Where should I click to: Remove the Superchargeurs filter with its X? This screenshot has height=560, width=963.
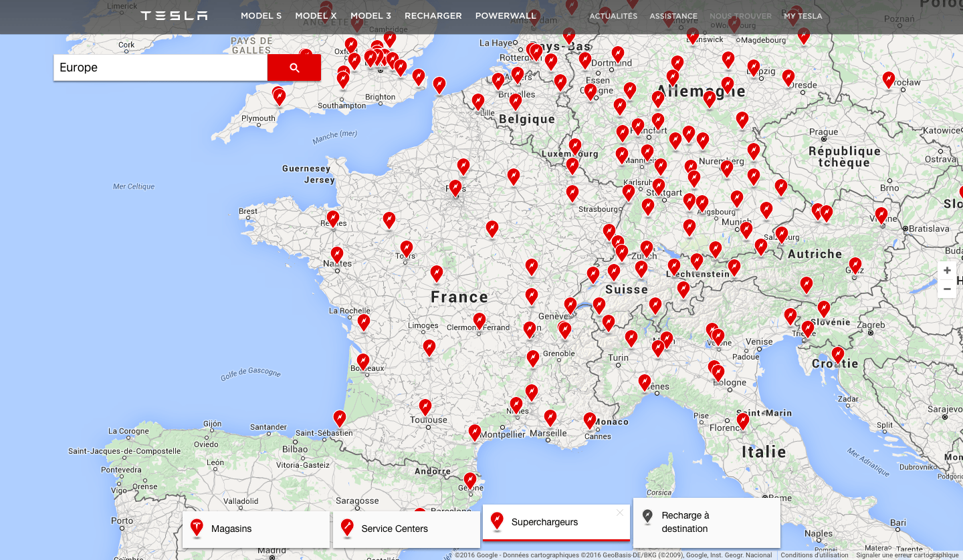(620, 513)
